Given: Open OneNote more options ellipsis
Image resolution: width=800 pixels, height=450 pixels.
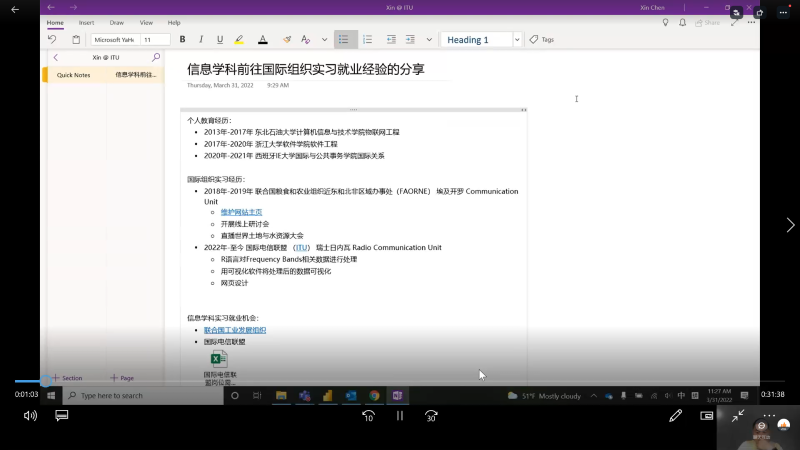Looking at the screenshot, I should (752, 22).
